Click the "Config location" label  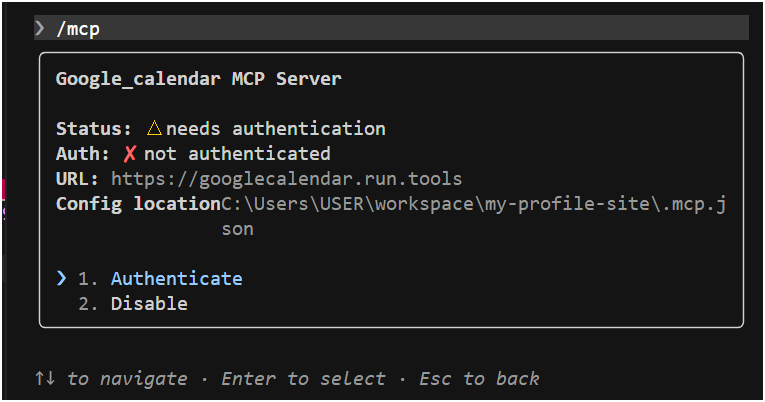[138, 204]
